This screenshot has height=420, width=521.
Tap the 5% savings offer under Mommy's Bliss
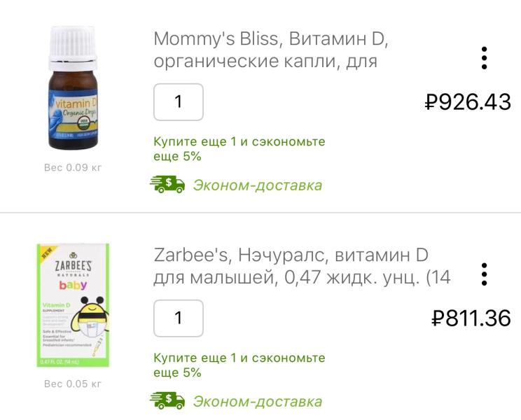(239, 148)
